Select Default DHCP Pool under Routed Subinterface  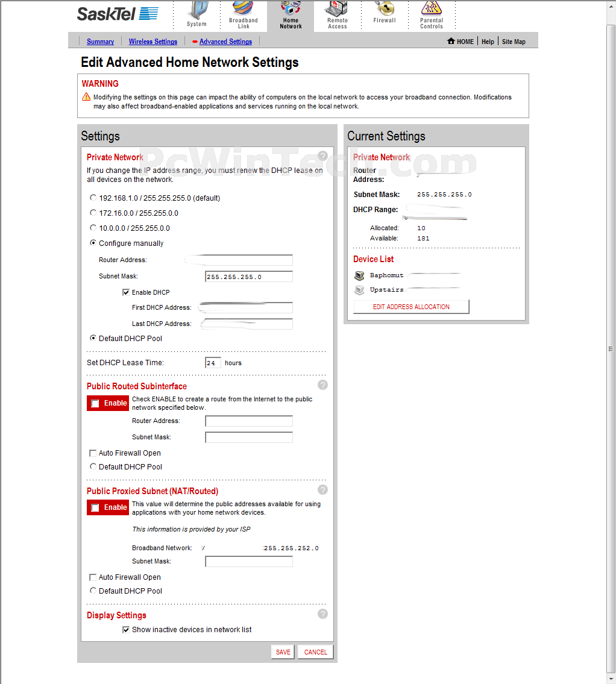(x=93, y=466)
